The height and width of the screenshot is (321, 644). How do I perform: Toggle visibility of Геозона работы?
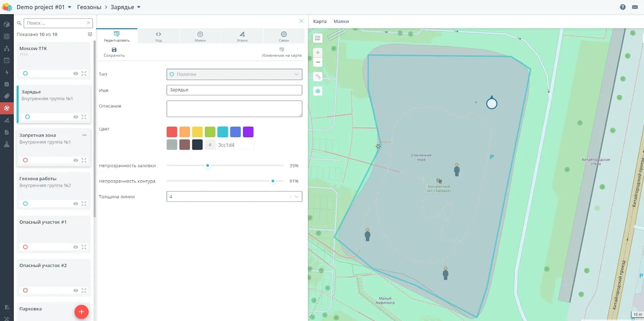76,204
